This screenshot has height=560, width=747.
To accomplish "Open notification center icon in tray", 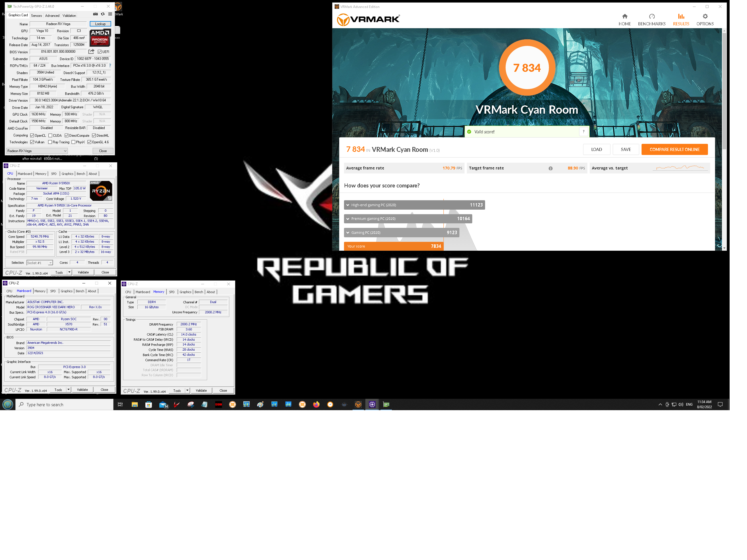I will pyautogui.click(x=720, y=404).
